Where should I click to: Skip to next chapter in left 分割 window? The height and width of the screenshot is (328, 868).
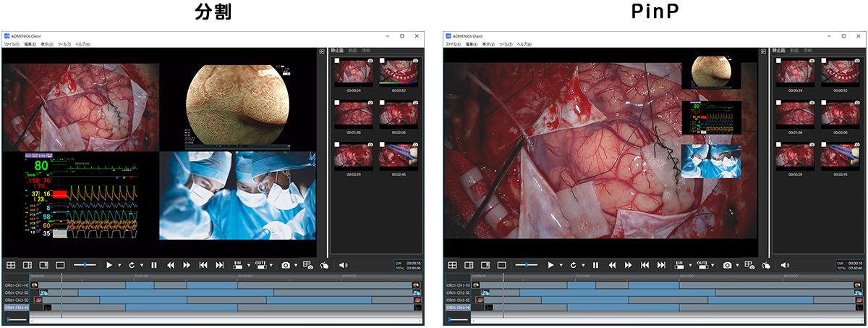point(220,266)
